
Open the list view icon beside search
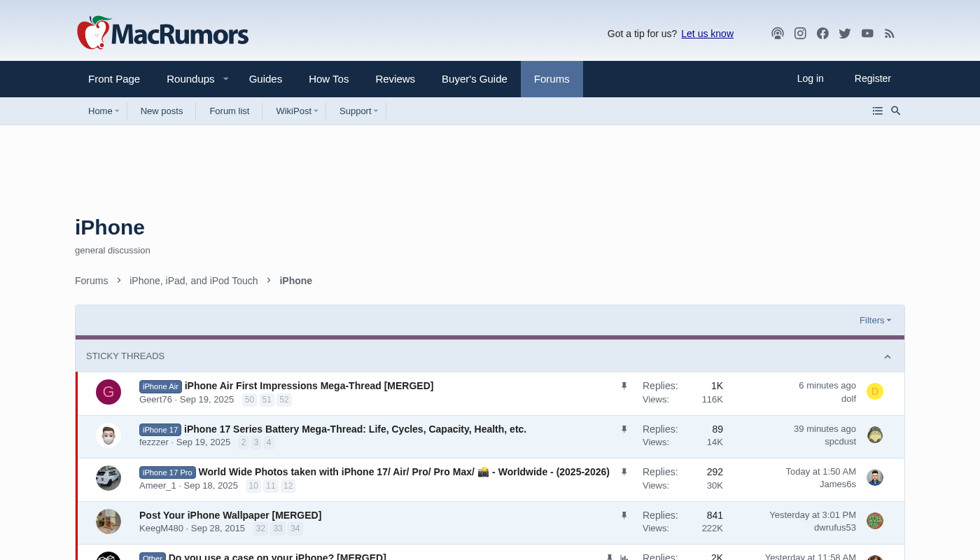tap(877, 111)
